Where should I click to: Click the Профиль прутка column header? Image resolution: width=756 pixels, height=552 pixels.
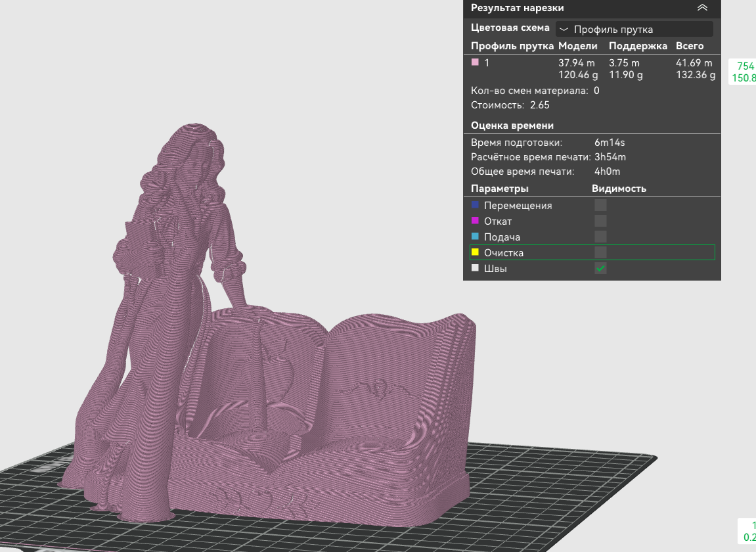pos(512,46)
